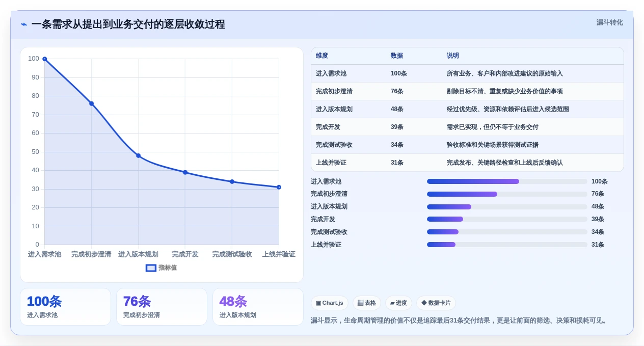Screen dimensions: 644x346
Task: Select the 完成测试验收 table row cell
Action: 334,145
